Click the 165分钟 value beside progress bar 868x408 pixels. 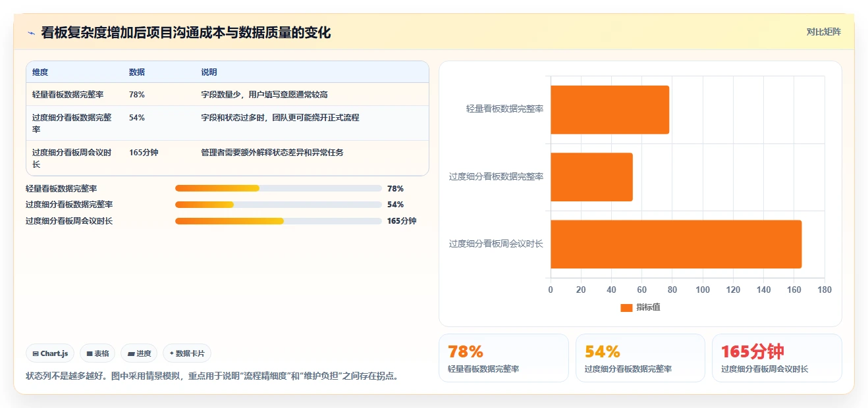pos(402,221)
